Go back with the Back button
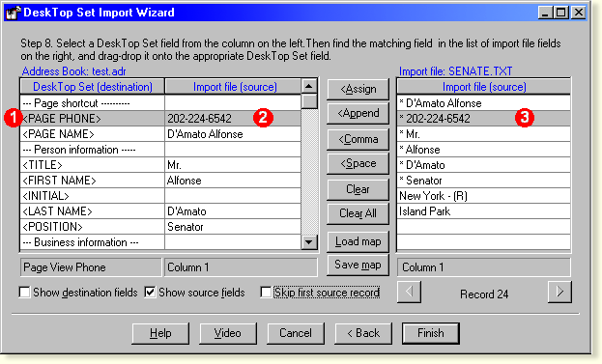 pos(363,333)
